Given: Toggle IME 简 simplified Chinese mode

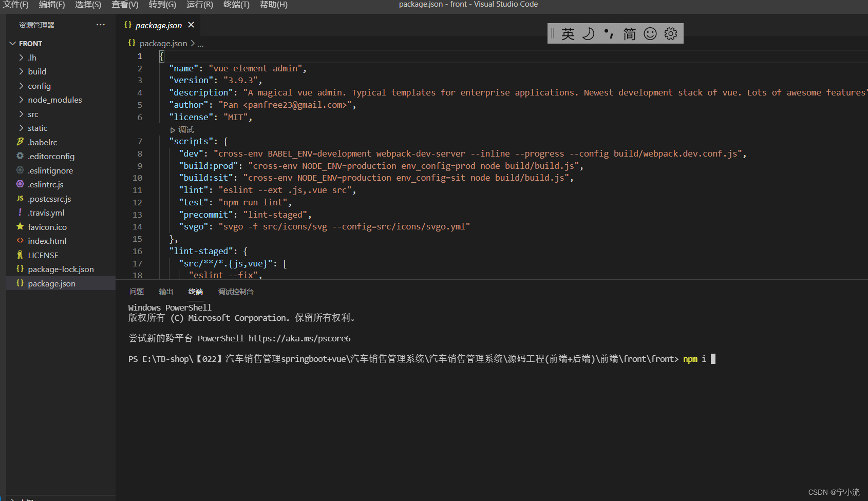Looking at the screenshot, I should click(630, 34).
